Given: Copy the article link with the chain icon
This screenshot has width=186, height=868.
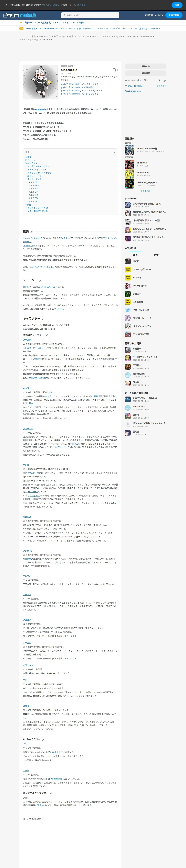Looking at the screenshot, I should [x=165, y=80].
